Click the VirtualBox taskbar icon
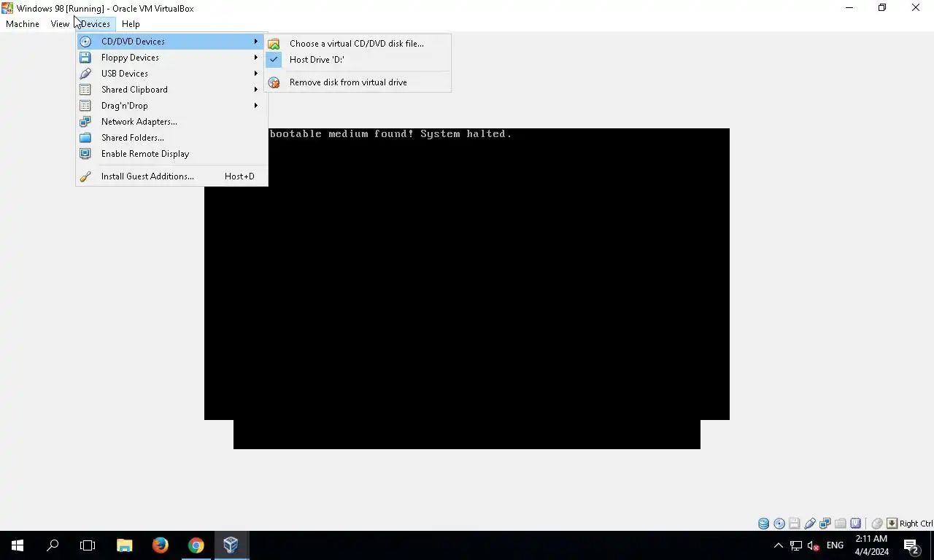 point(231,545)
